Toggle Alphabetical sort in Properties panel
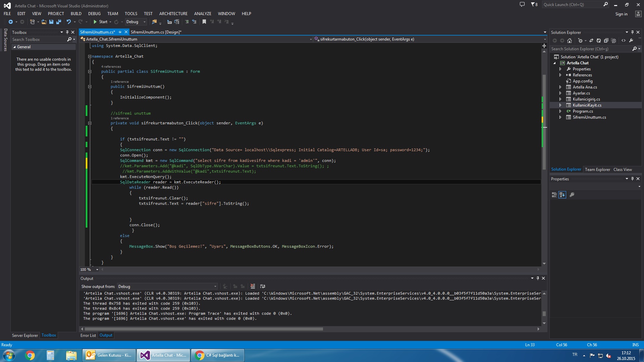The image size is (644, 362). click(x=562, y=195)
